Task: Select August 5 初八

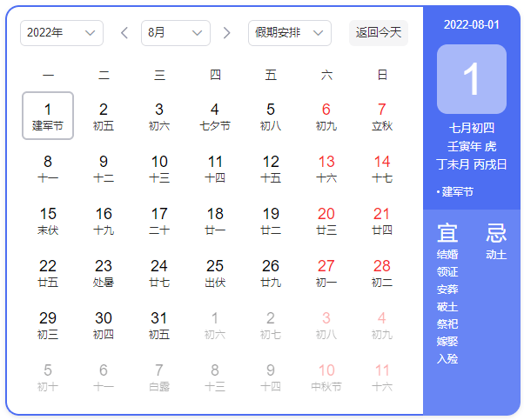Action: coord(271,116)
